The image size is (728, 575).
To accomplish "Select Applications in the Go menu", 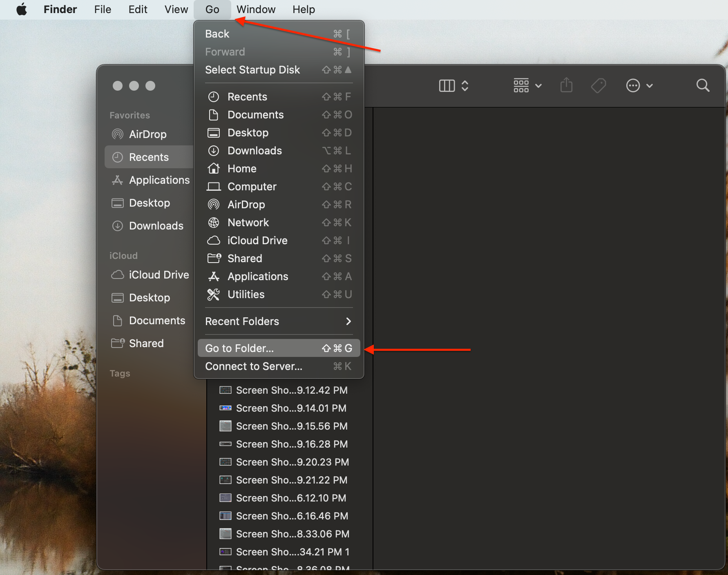I will coord(279,276).
